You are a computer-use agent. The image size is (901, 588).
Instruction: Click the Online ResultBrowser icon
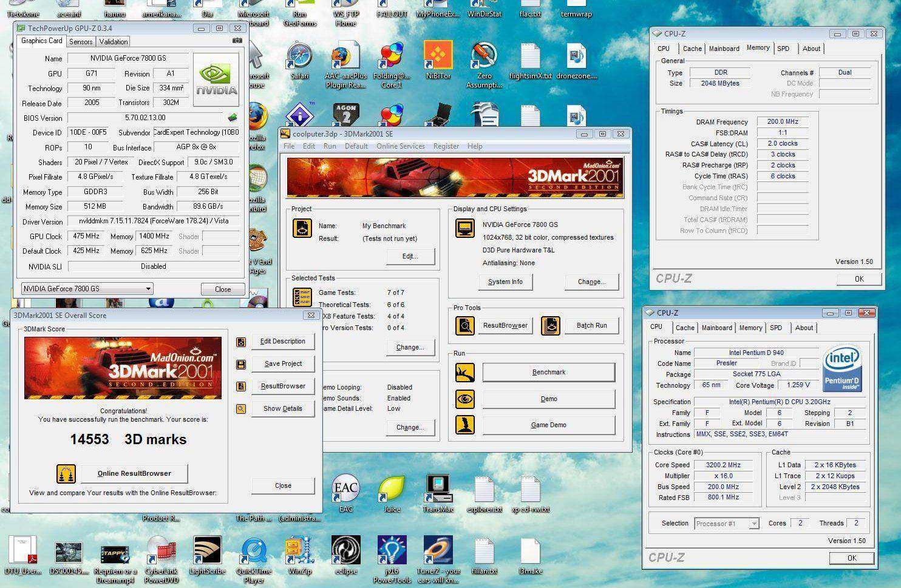(x=66, y=474)
